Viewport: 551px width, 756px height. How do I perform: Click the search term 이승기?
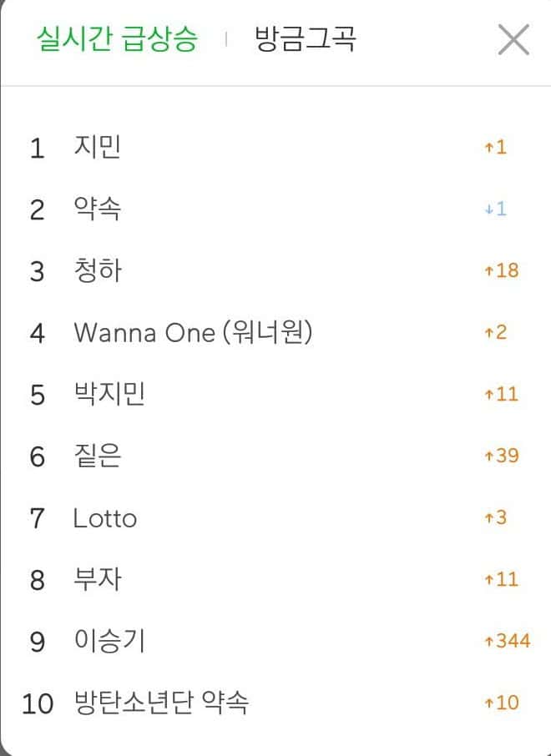pos(109,641)
